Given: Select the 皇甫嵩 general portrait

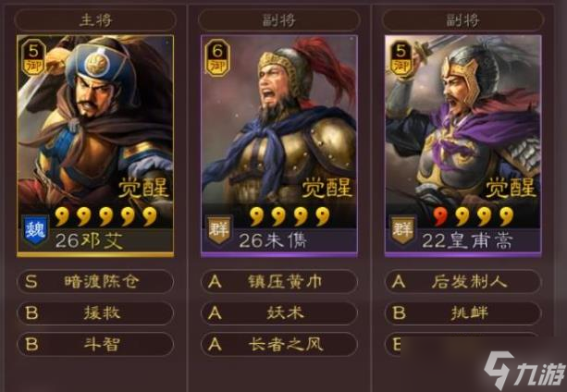Looking at the screenshot, I should tap(462, 146).
